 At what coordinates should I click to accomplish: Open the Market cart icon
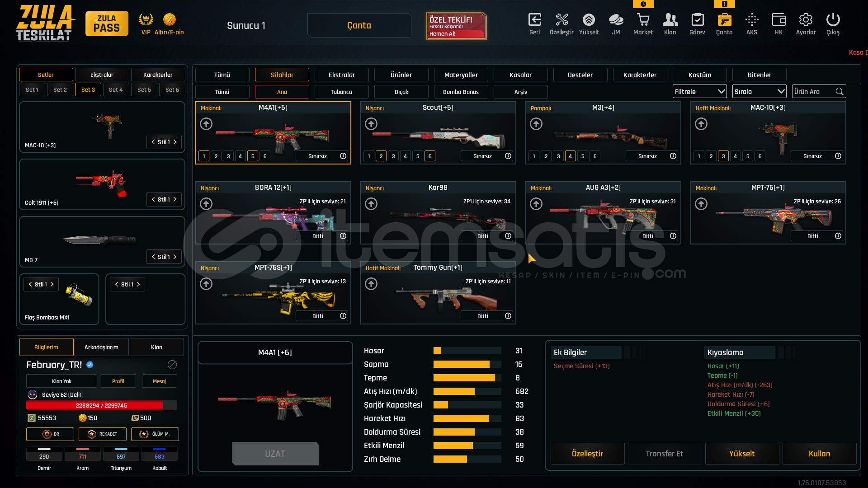coord(643,23)
